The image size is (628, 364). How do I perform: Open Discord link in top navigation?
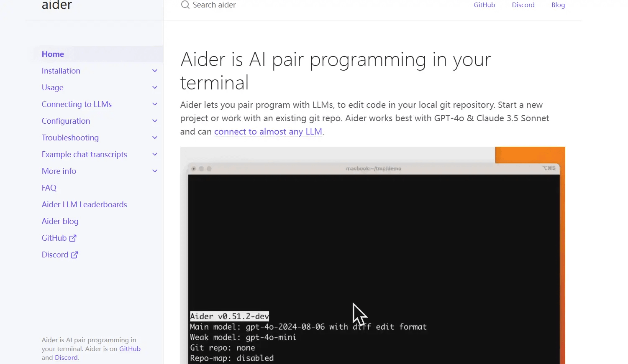point(523,5)
